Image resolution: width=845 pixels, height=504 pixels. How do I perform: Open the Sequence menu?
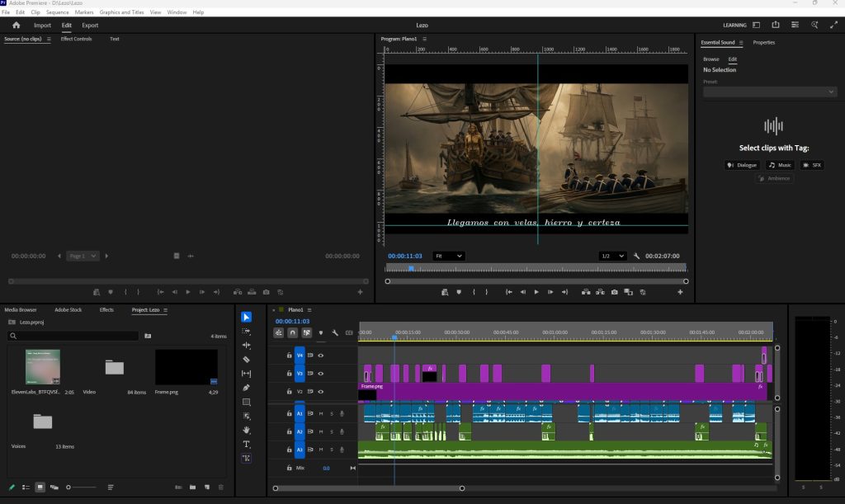(57, 12)
